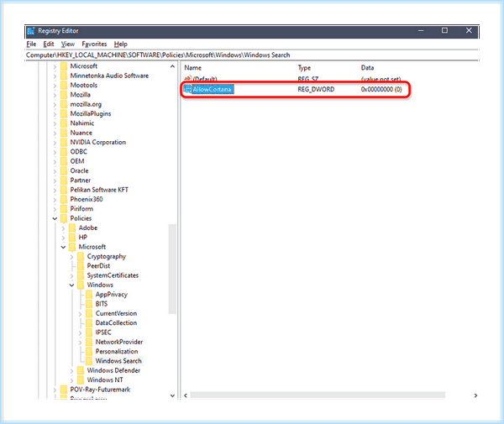Select the AllowCortana value name

coord(213,89)
